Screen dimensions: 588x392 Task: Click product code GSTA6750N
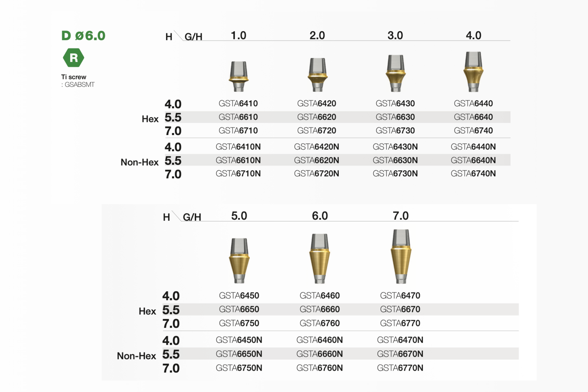click(x=239, y=368)
